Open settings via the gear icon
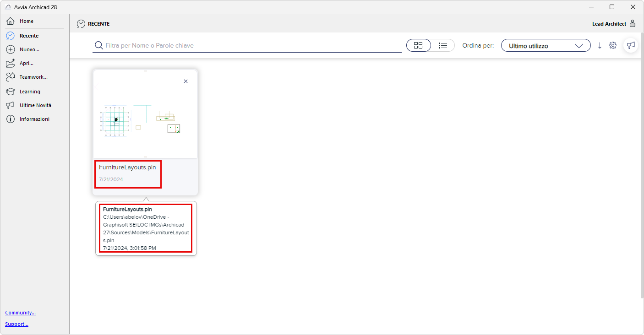This screenshot has width=644, height=335. tap(613, 45)
